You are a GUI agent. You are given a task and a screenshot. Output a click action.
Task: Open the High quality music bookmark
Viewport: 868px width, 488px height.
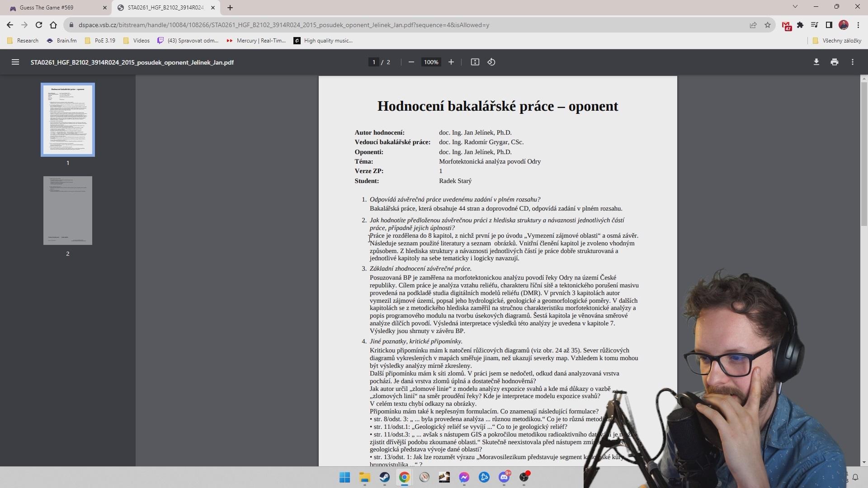coord(323,41)
